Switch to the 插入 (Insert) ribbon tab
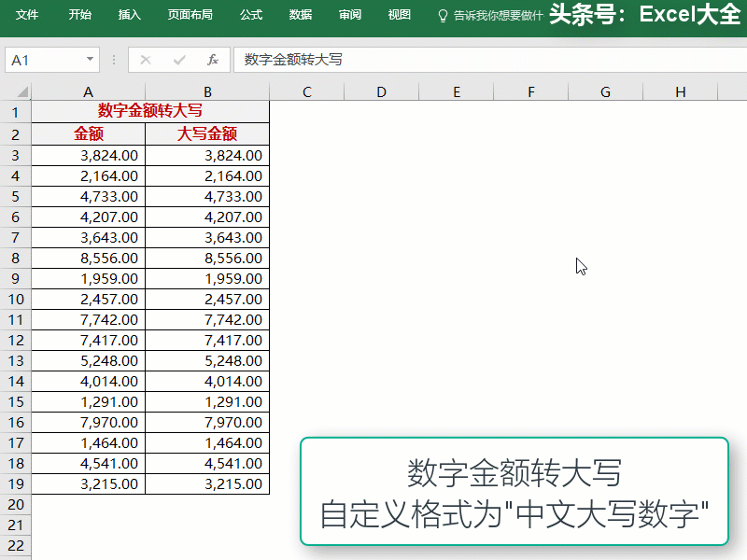Image resolution: width=747 pixels, height=560 pixels. 128,14
